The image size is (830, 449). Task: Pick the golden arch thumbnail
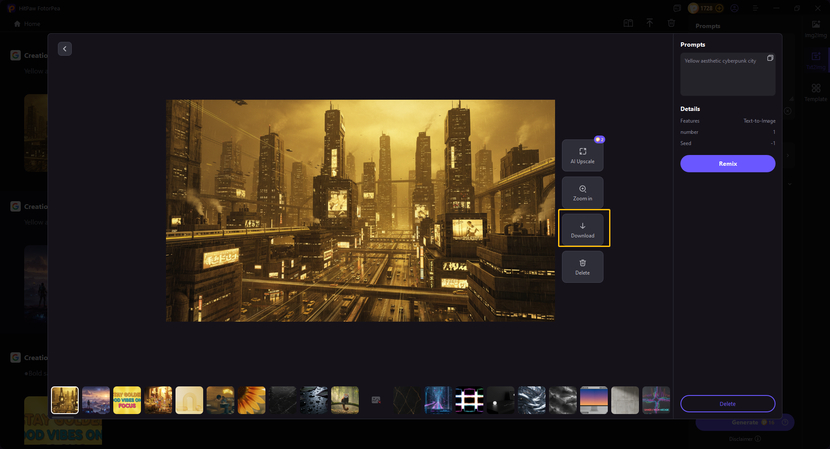point(189,400)
